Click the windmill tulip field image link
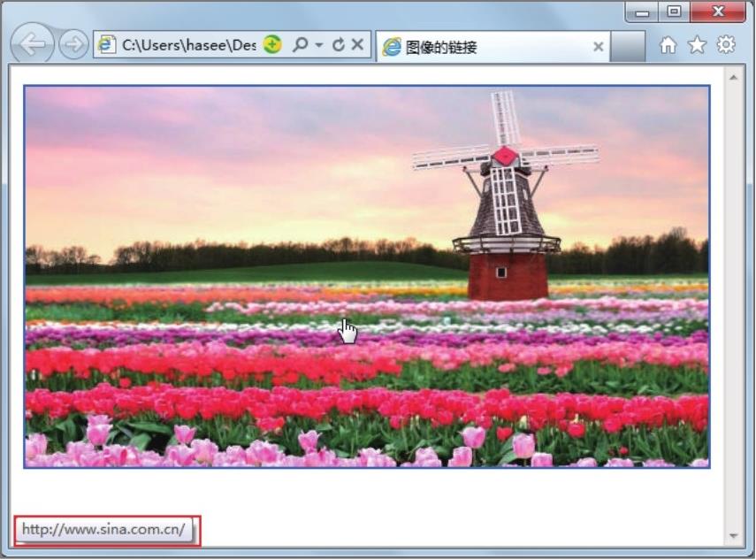 (x=367, y=277)
